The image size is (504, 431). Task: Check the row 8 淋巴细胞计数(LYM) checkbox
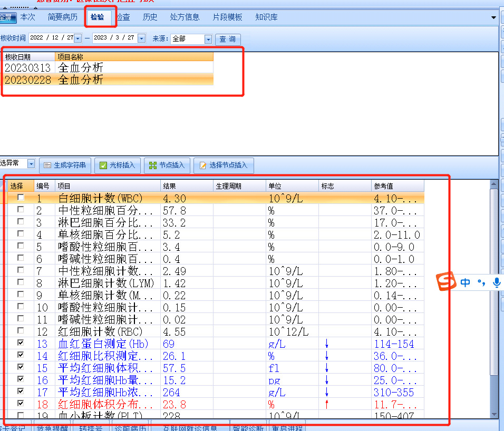(x=21, y=282)
